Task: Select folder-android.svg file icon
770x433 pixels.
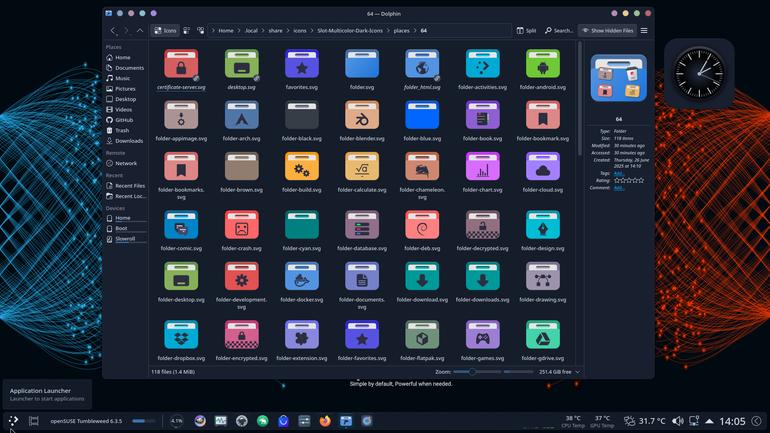Action: point(543,64)
